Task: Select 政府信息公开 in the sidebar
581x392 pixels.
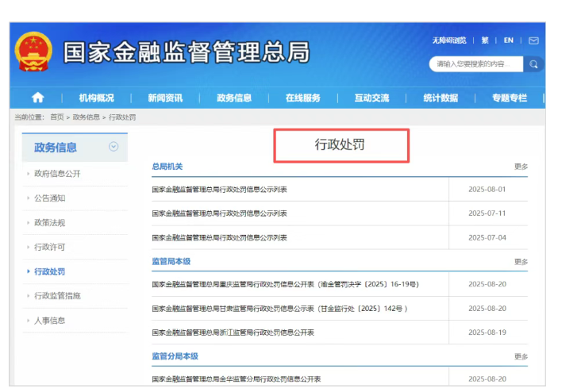Action: (x=57, y=174)
